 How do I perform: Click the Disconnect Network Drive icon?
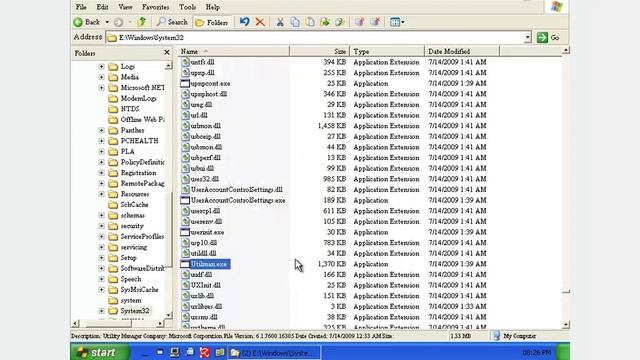(x=375, y=22)
